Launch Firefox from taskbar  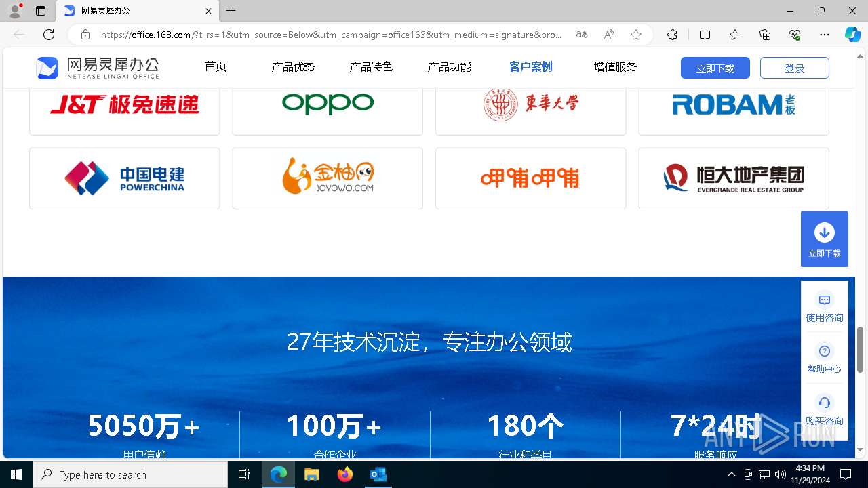[345, 474]
